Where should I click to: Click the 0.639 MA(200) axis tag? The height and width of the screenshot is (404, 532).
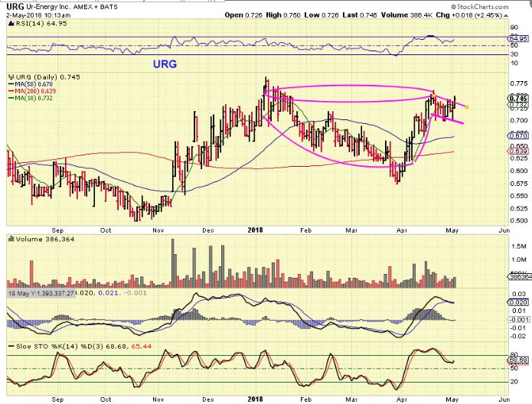pyautogui.click(x=519, y=151)
